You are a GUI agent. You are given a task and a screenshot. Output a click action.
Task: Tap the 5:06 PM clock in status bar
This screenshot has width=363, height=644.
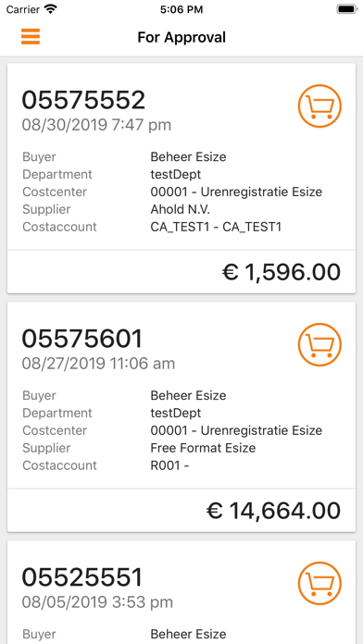[x=181, y=9]
